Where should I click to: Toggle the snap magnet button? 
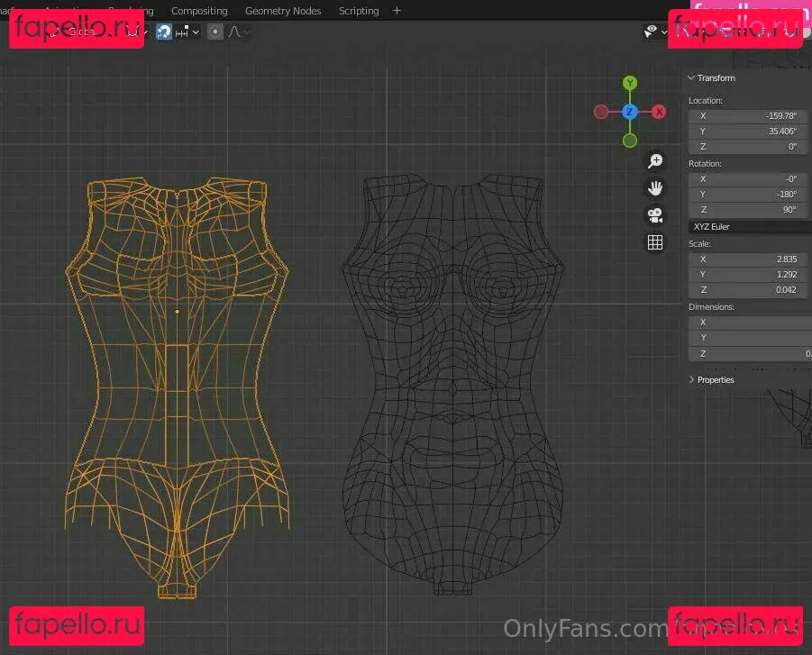pos(164,32)
